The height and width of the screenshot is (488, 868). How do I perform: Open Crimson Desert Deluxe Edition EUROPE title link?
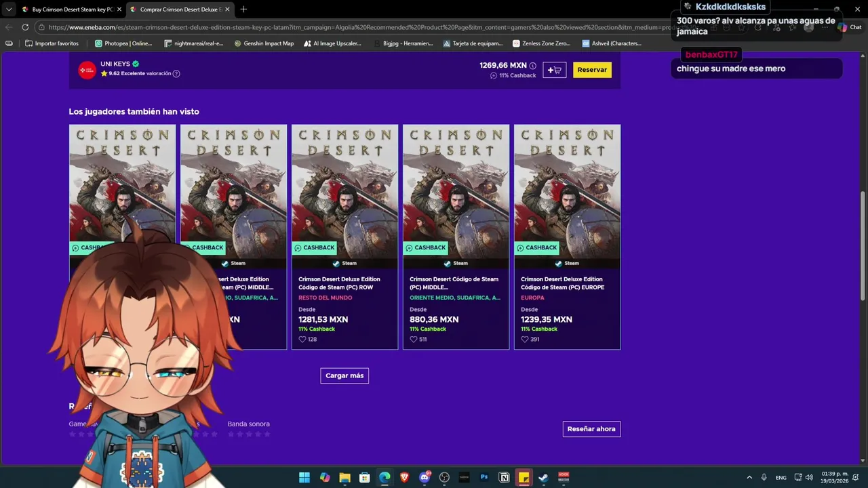pyautogui.click(x=563, y=283)
